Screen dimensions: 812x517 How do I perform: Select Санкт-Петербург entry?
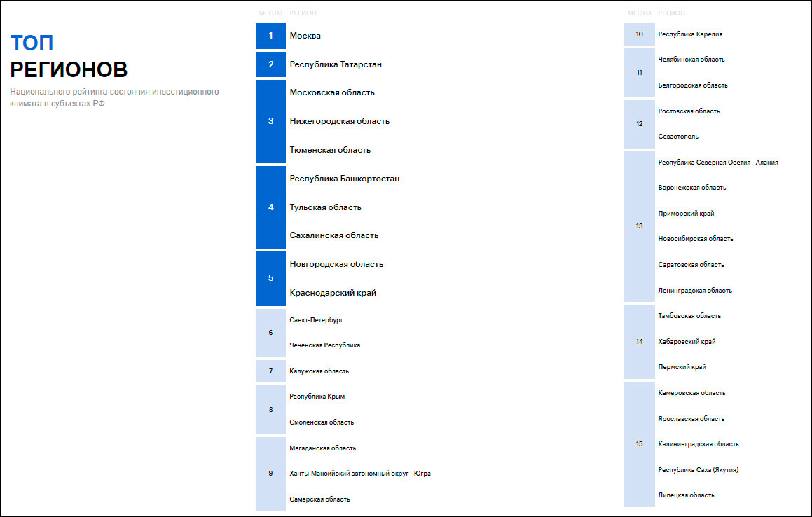tap(316, 320)
